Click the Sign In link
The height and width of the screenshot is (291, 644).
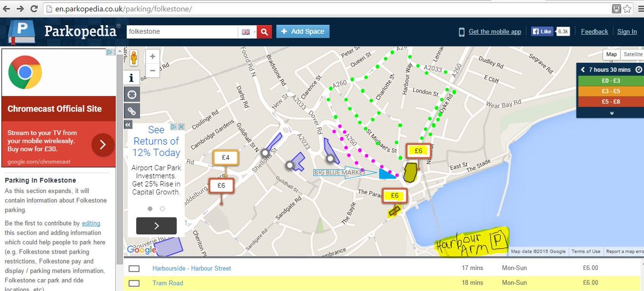pos(627,32)
